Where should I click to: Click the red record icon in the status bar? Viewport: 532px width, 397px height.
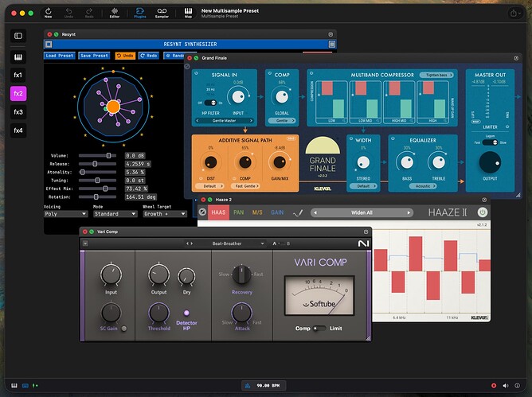494,386
